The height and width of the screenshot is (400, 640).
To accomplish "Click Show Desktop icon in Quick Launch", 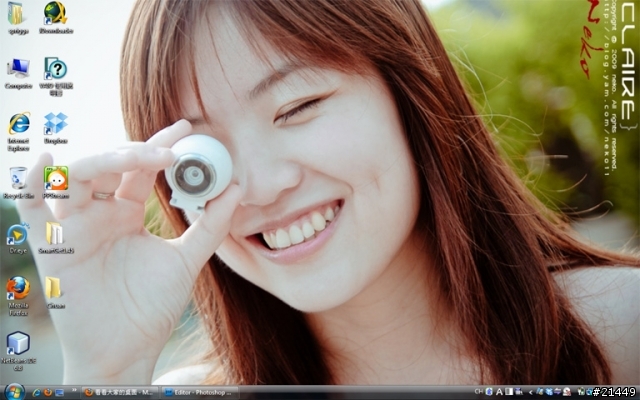I will coord(60,393).
